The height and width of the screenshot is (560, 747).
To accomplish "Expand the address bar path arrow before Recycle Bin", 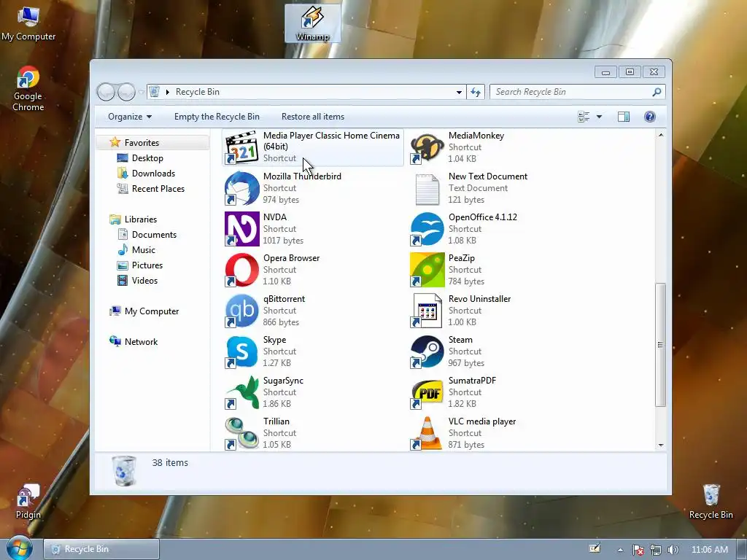I will pyautogui.click(x=168, y=92).
